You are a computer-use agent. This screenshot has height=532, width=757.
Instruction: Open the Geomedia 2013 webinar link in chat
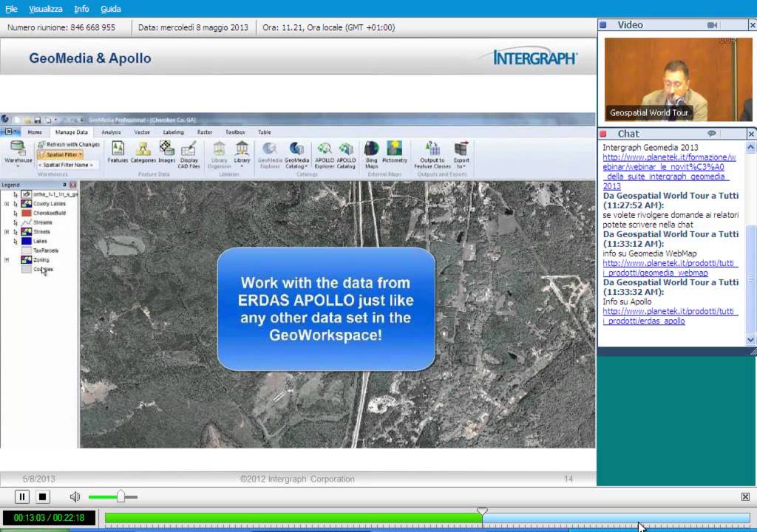669,171
